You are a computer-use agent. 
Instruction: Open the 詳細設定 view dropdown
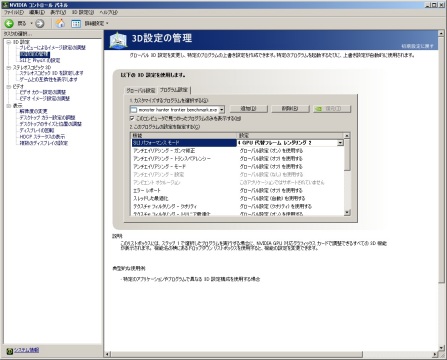point(107,24)
